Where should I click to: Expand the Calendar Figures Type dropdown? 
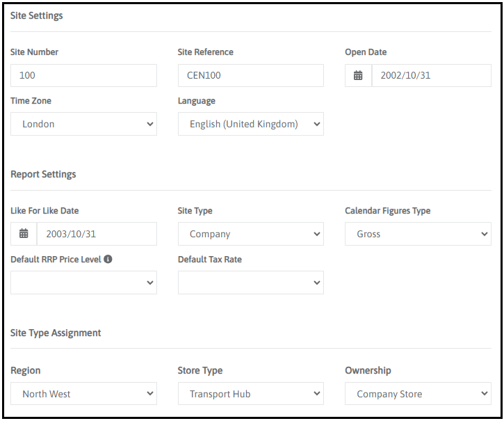[418, 234]
